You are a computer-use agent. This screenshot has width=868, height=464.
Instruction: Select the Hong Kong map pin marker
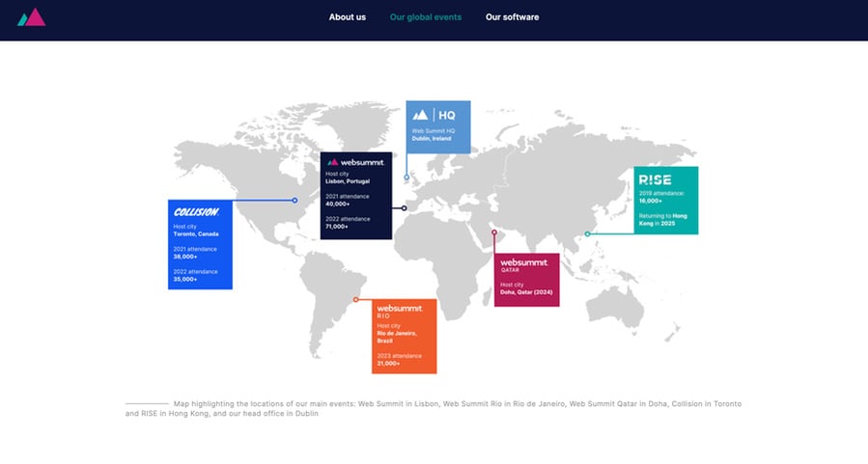pyautogui.click(x=587, y=234)
